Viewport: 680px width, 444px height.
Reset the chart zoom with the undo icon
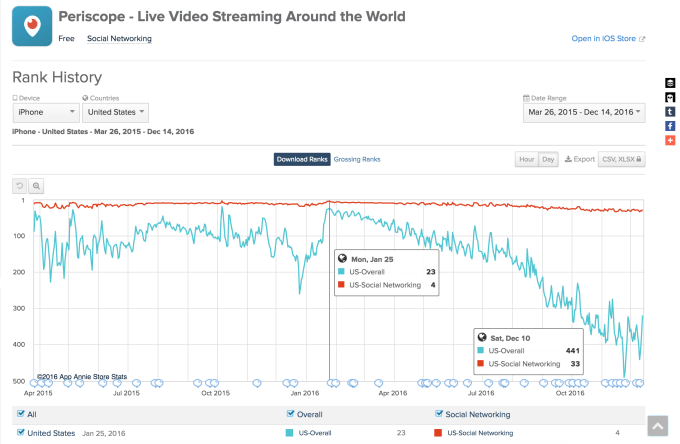point(20,186)
